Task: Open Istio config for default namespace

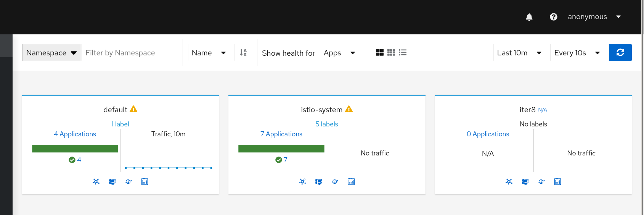Action: [145, 182]
